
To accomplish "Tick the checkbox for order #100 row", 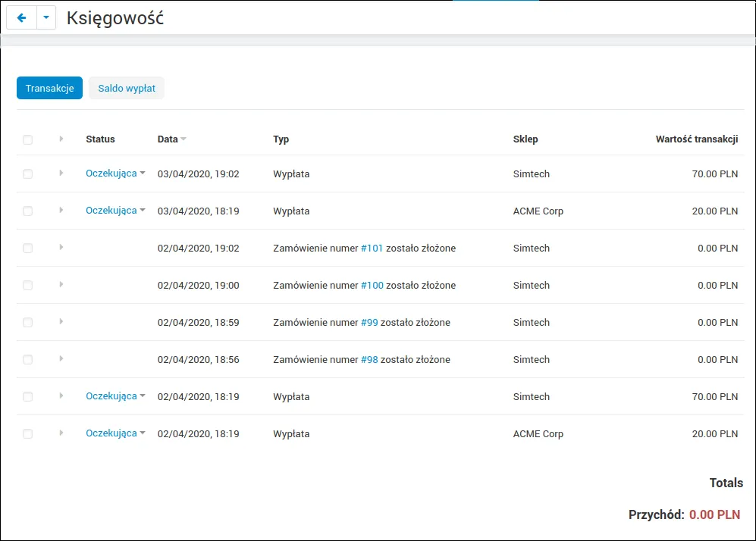I will [x=27, y=285].
